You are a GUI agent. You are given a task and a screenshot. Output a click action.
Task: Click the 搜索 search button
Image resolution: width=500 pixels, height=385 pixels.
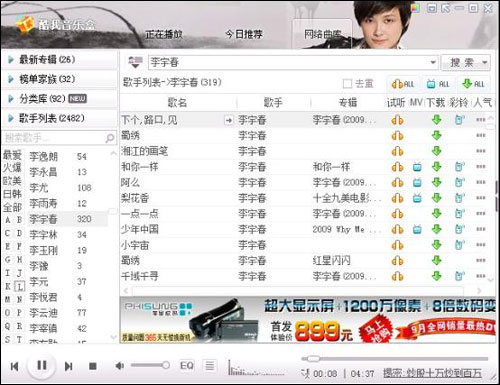[461, 63]
